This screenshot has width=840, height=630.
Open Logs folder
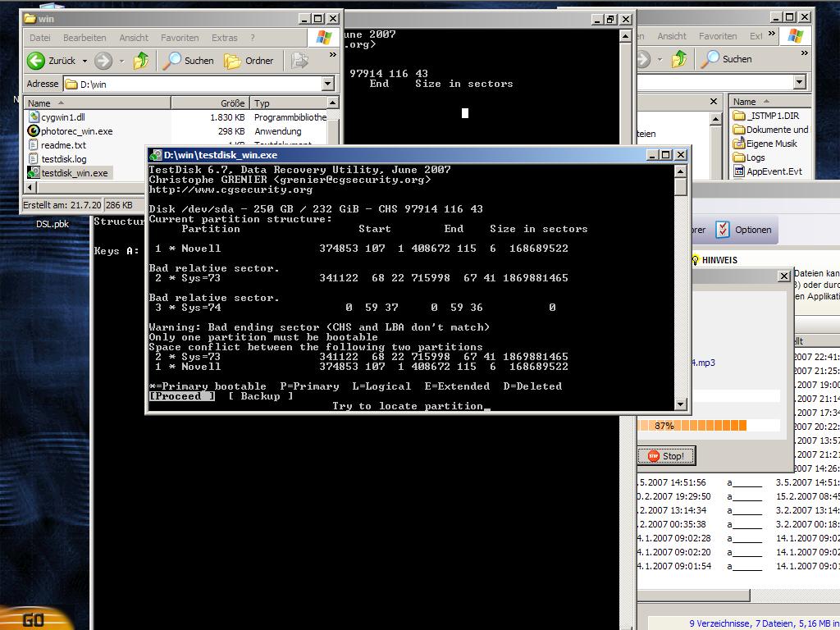pos(749,157)
